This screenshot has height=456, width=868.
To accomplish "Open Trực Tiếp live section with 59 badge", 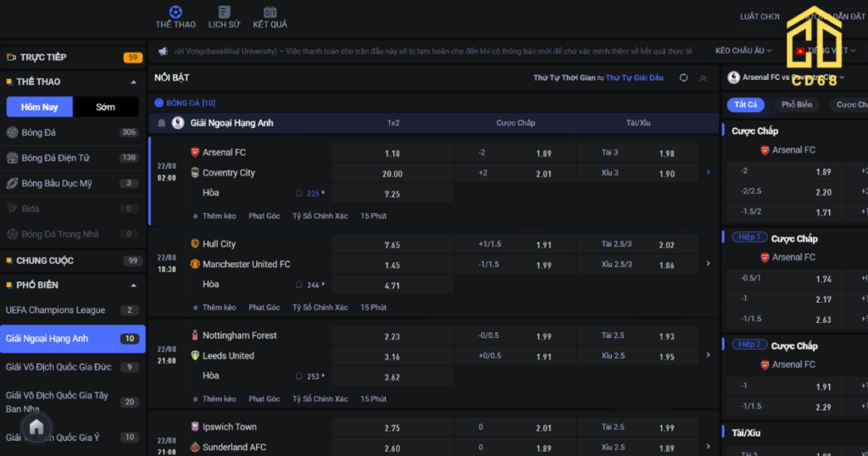I will point(73,57).
